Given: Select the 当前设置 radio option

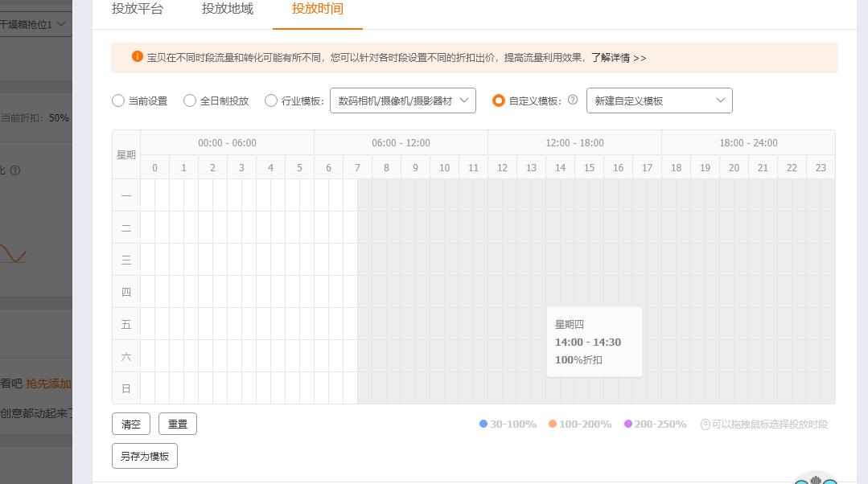Looking at the screenshot, I should tap(117, 100).
